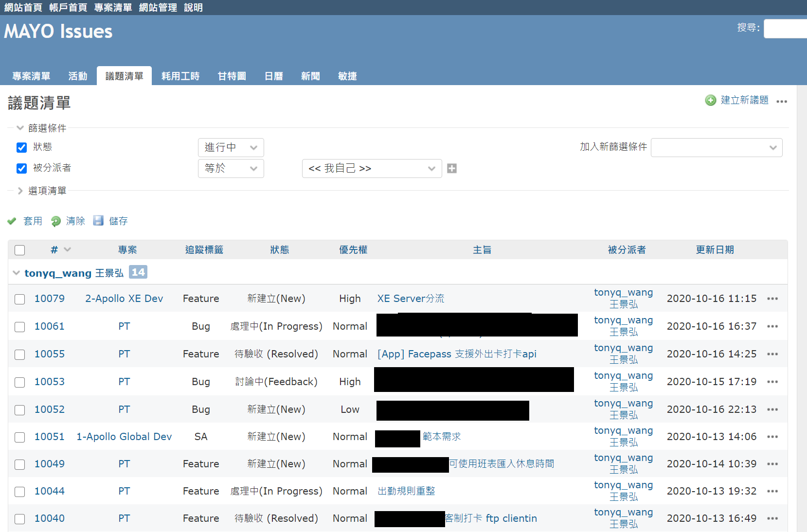807x532 pixels.
Task: Switch to the 敏捷 tab
Action: 347,76
